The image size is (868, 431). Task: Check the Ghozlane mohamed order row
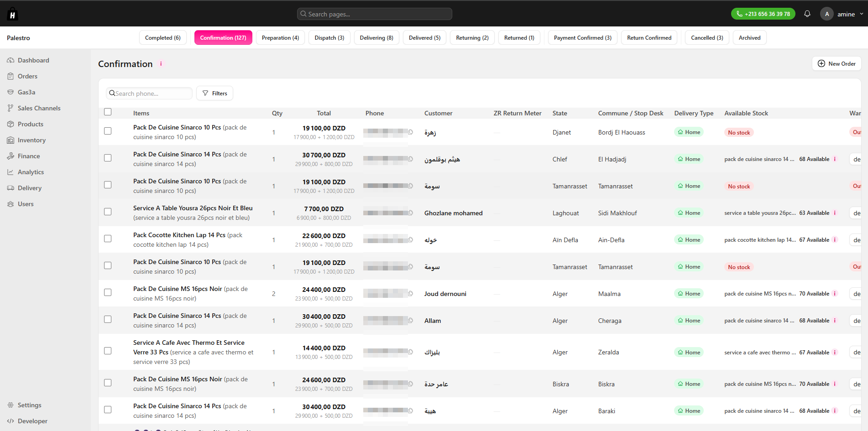108,212
